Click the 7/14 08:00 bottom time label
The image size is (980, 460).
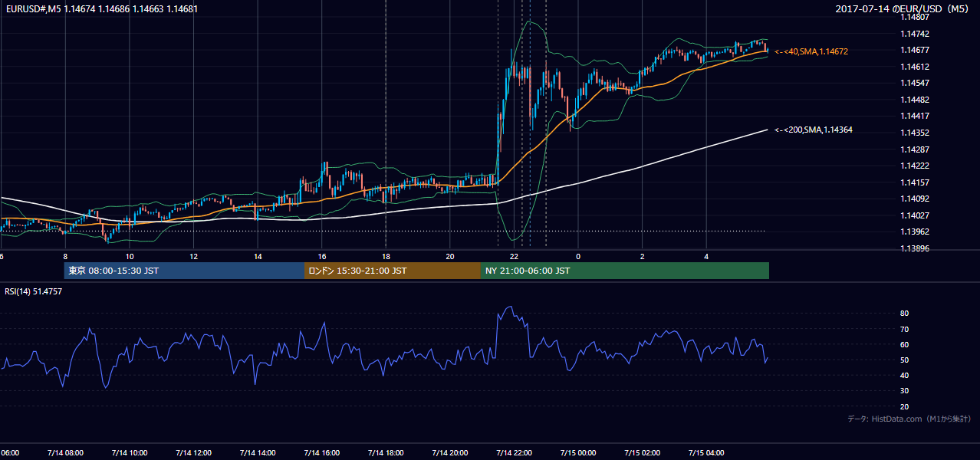[65, 453]
